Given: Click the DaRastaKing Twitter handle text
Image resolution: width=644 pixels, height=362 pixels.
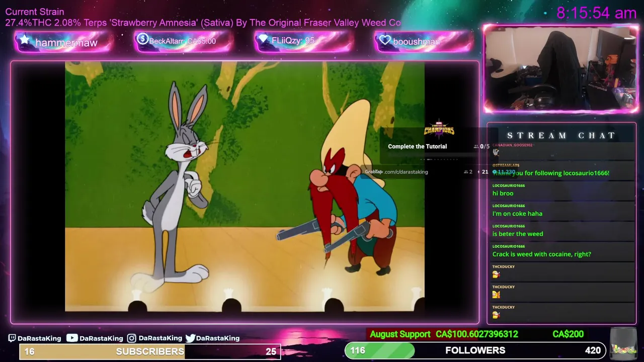Looking at the screenshot, I should click(x=218, y=338).
